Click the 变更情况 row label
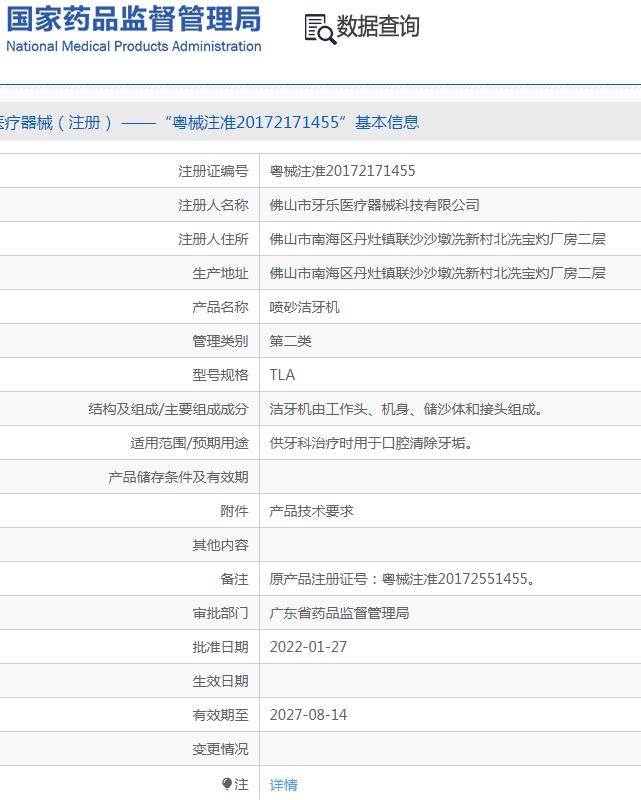This screenshot has height=800, width=641. tap(220, 749)
